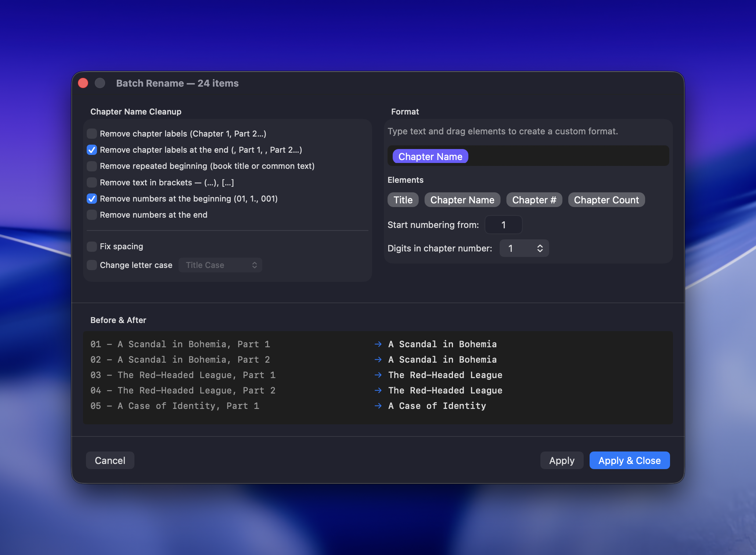Check Remove text in brackets
Viewport: 756px width, 555px height.
pos(92,182)
